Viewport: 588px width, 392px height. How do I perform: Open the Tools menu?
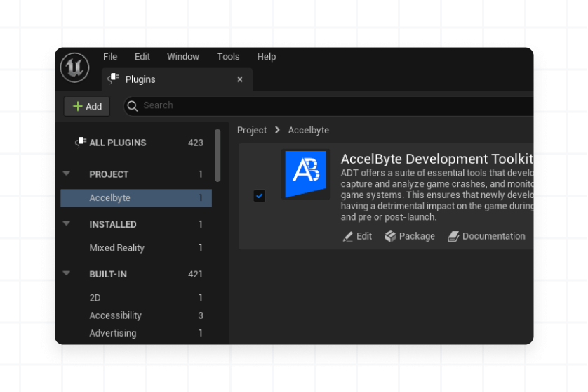228,57
